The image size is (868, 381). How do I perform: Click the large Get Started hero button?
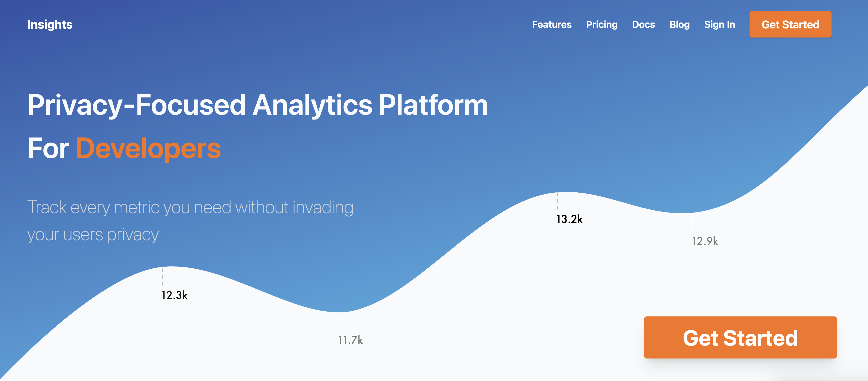click(740, 337)
